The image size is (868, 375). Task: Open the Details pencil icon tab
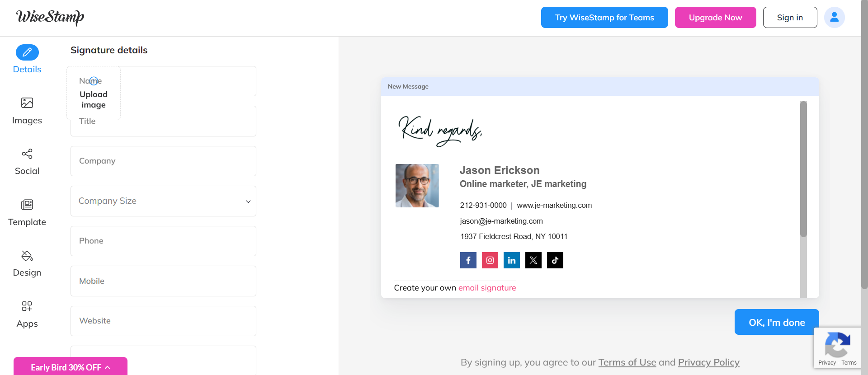coord(27,53)
